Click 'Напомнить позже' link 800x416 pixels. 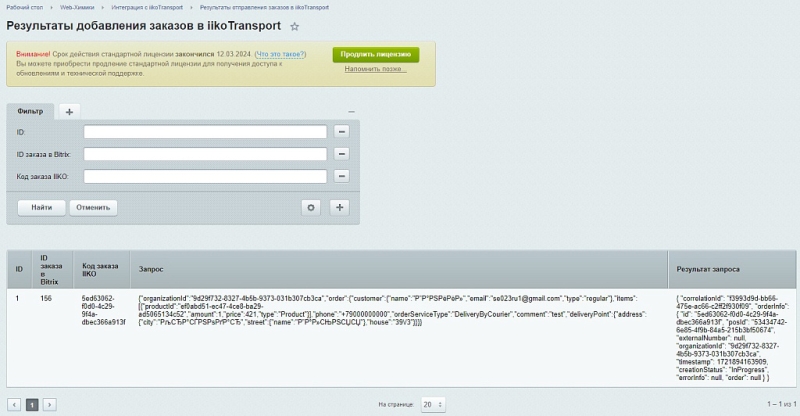(x=376, y=69)
